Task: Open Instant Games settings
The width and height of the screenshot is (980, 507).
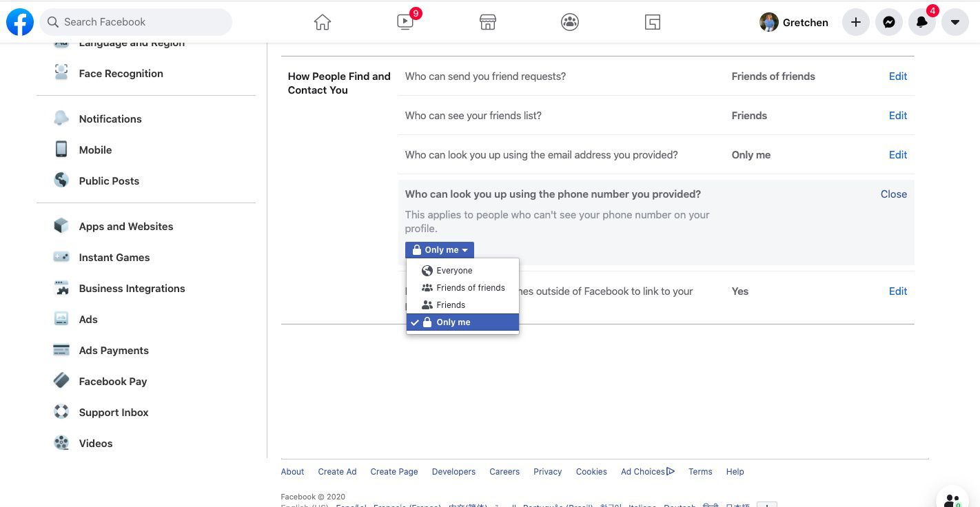Action: point(114,257)
